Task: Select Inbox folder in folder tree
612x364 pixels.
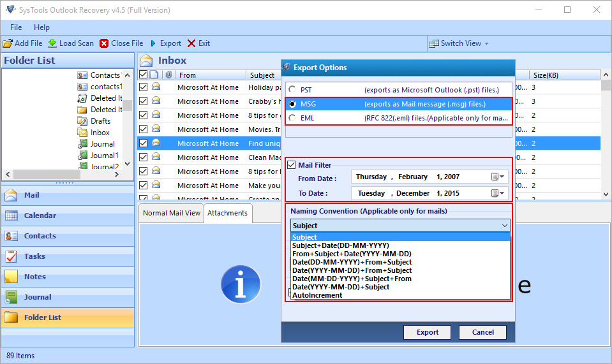Action: (94, 133)
